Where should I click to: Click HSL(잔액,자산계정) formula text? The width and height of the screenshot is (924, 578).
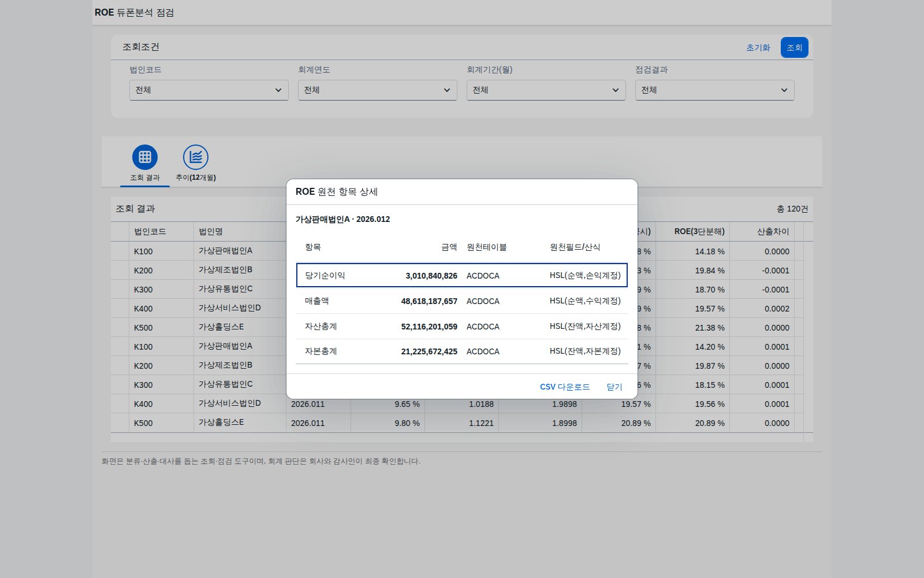pyautogui.click(x=585, y=327)
